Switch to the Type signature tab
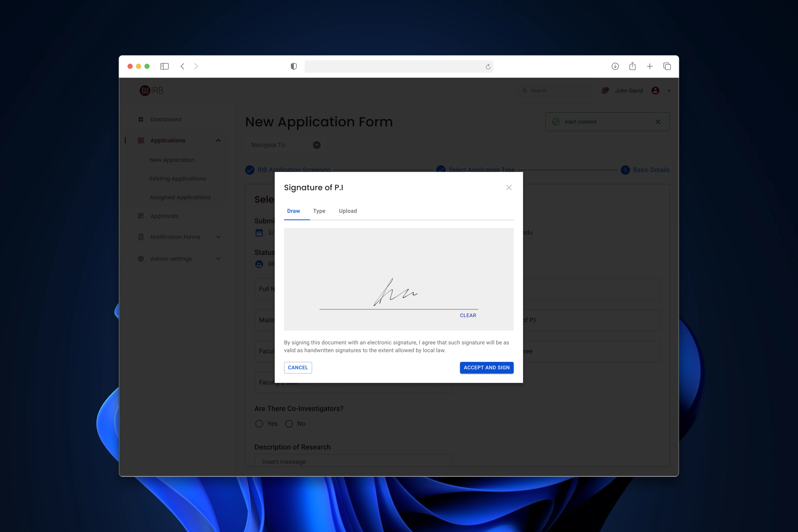Viewport: 798px width, 532px height. (319, 211)
